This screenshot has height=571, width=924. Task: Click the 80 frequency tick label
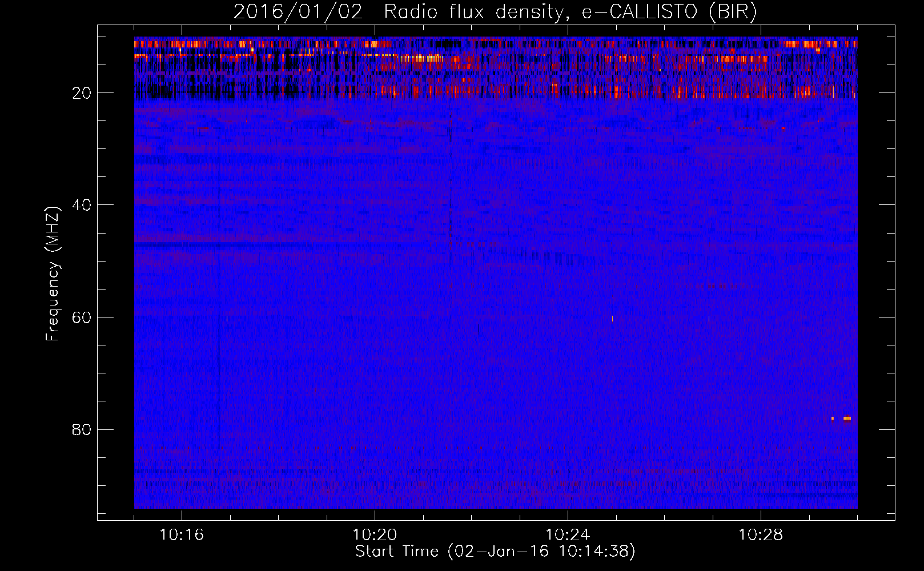tap(82, 429)
